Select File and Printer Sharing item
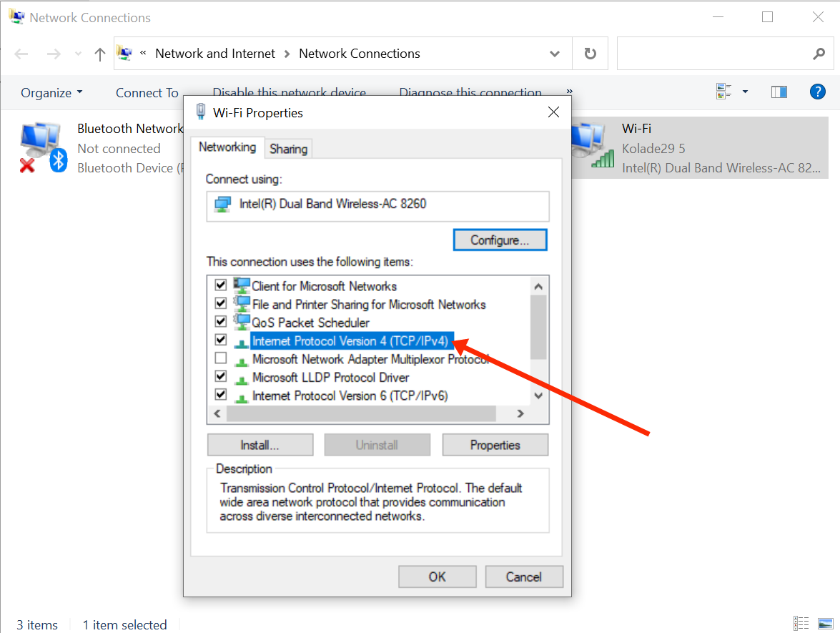This screenshot has width=840, height=633. pyautogui.click(x=369, y=305)
